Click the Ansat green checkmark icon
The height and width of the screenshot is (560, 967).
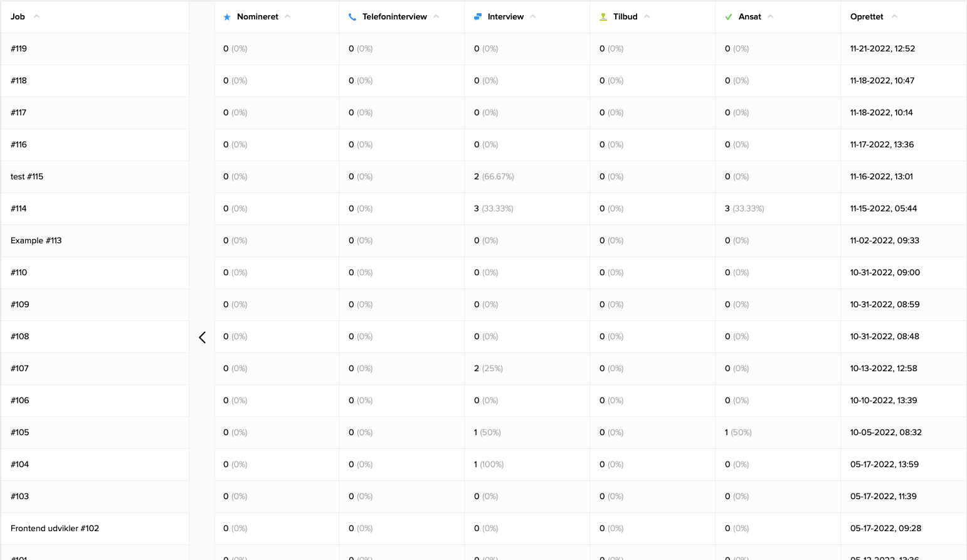pos(729,17)
